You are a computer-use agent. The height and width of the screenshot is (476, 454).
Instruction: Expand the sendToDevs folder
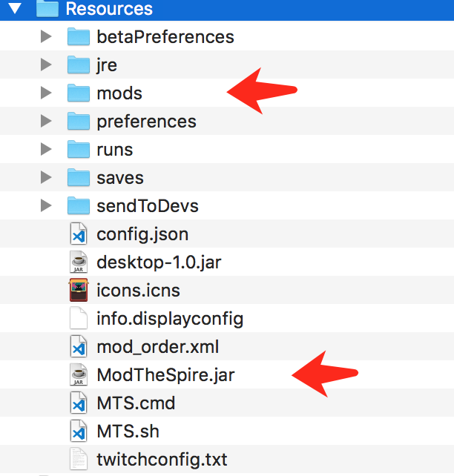pyautogui.click(x=45, y=206)
